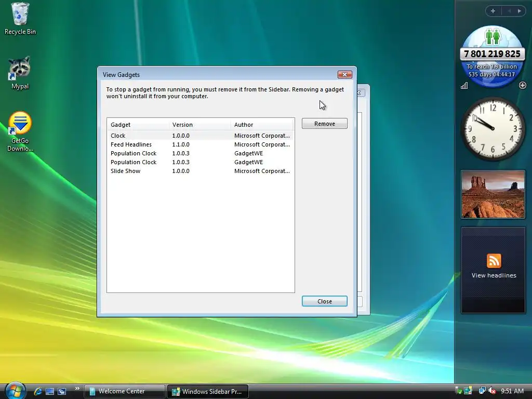Screen dimensions: 532x399
Task: Sort list by Author column header
Action: [x=262, y=125]
